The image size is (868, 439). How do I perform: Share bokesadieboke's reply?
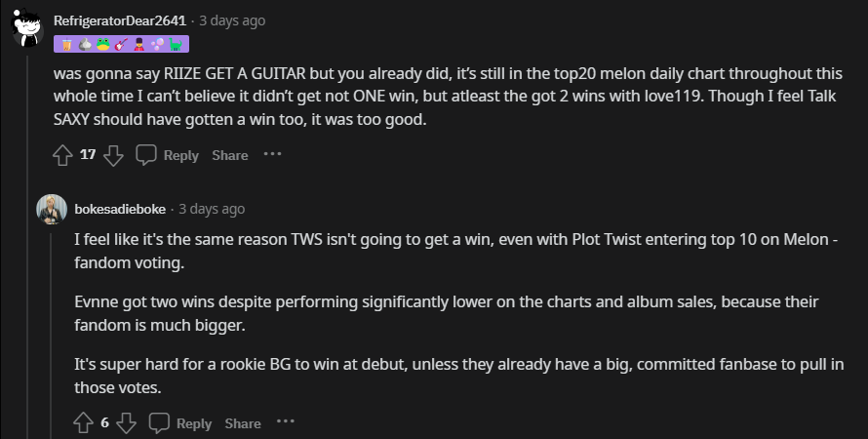(243, 423)
